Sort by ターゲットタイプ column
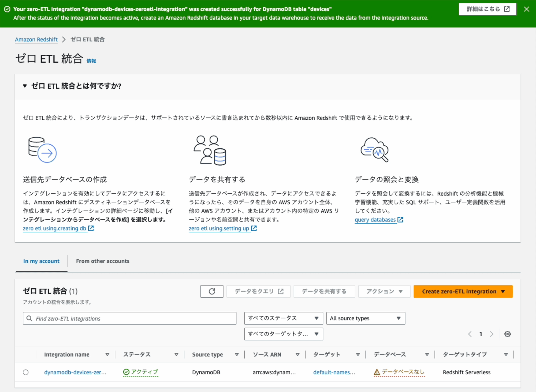Screen dimensions: 536x392 [x=506, y=355]
